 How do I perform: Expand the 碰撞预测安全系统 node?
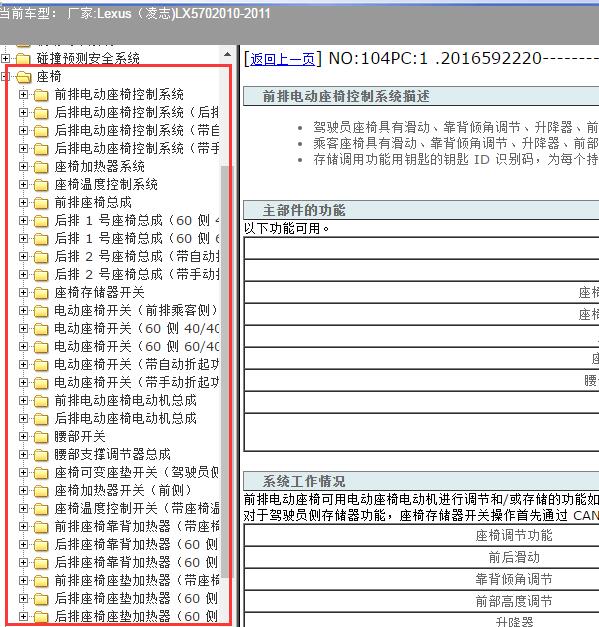tap(5, 58)
